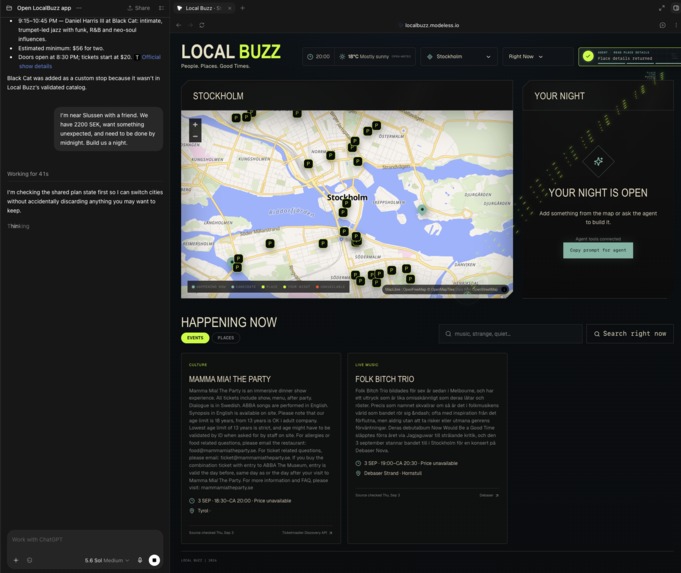681x573 pixels.
Task: Click the browser sidebar icon at top right
Action: point(677,8)
